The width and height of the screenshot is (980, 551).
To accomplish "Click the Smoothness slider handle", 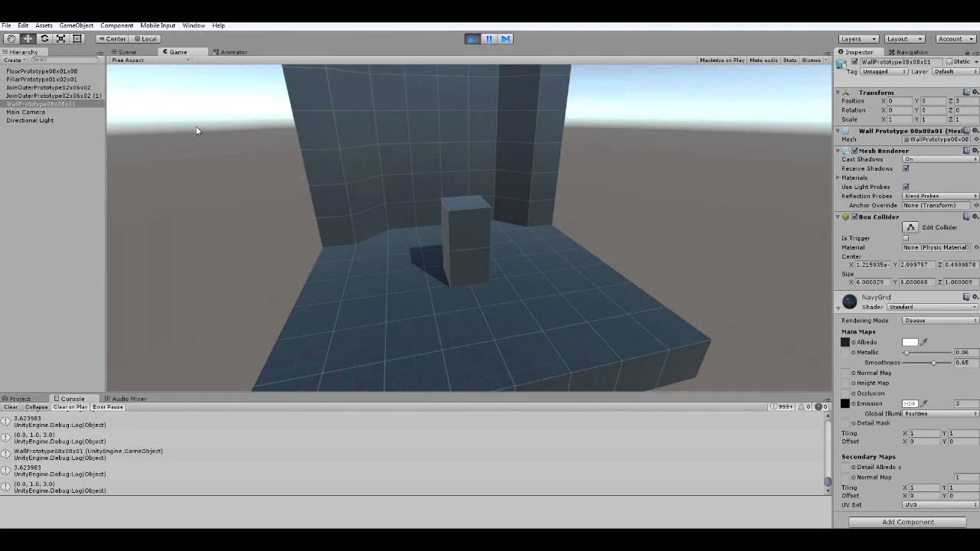I will (933, 363).
